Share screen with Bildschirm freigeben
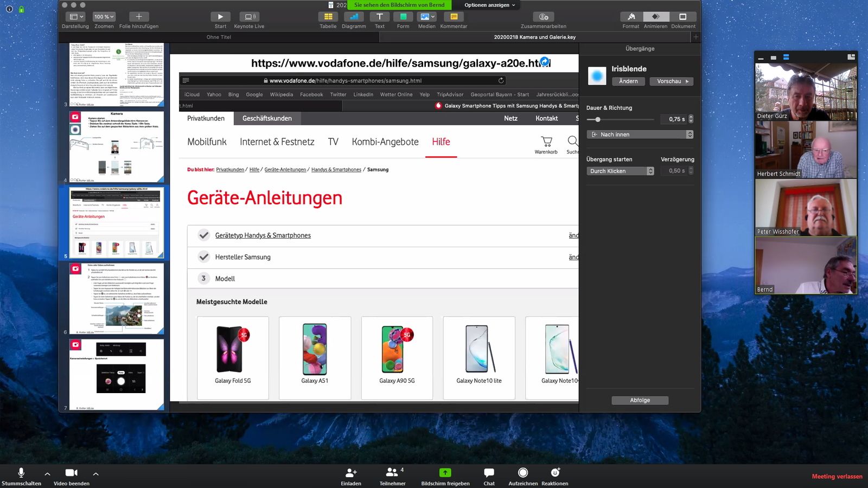The height and width of the screenshot is (488, 868). 445,476
